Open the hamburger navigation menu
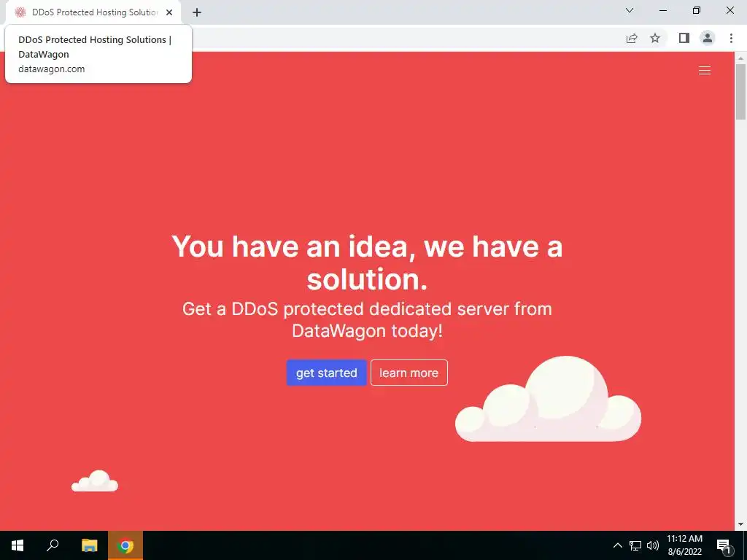The image size is (747, 560). point(704,71)
